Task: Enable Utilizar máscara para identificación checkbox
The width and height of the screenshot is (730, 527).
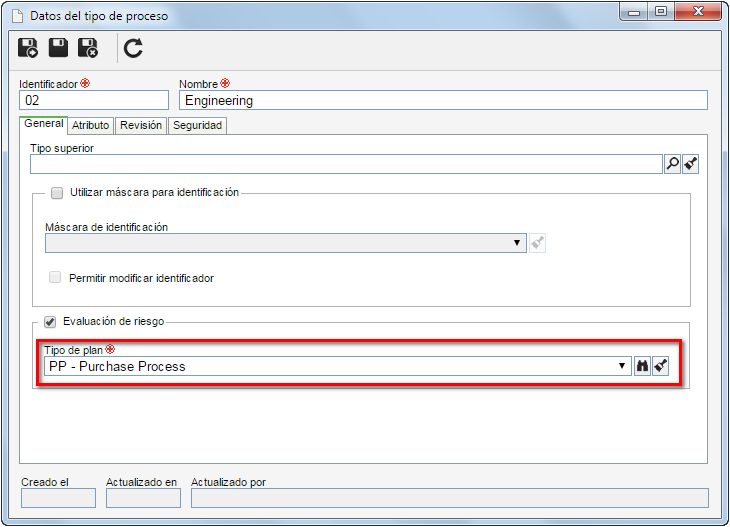Action: coord(57,193)
